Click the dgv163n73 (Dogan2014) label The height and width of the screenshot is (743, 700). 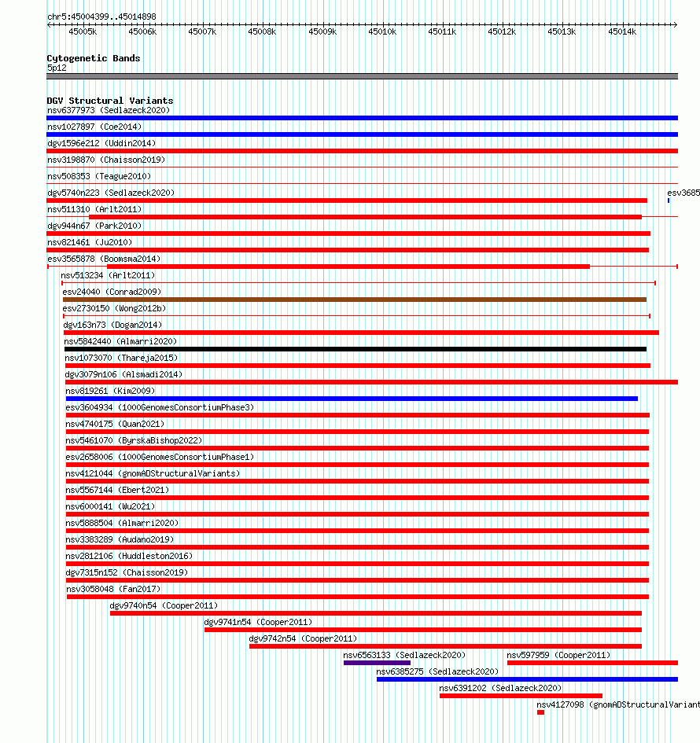[x=112, y=325]
